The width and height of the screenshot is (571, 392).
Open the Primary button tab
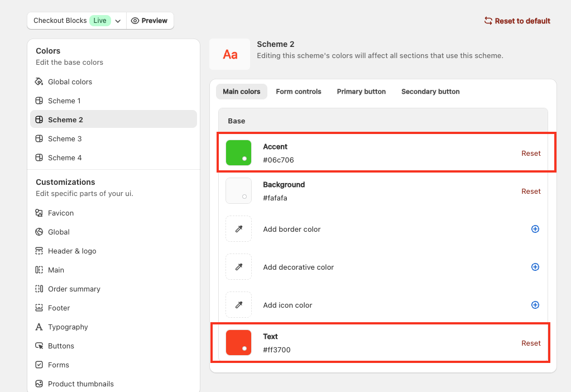click(x=361, y=92)
